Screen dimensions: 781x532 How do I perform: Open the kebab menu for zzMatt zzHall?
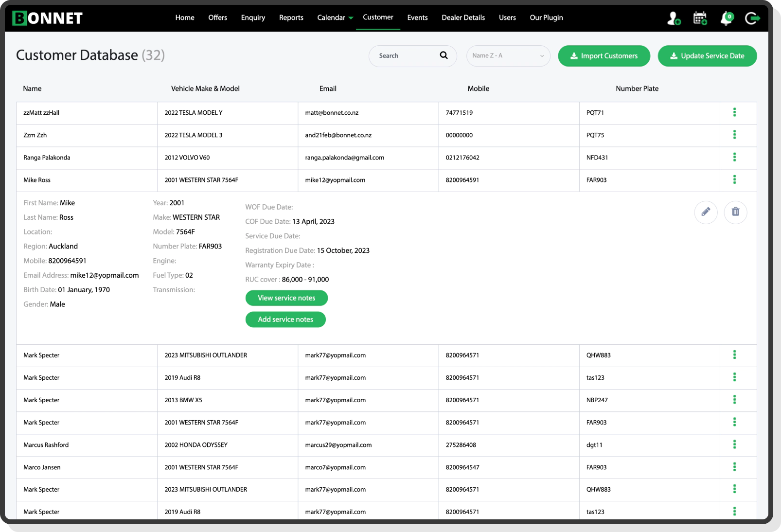[x=734, y=112]
